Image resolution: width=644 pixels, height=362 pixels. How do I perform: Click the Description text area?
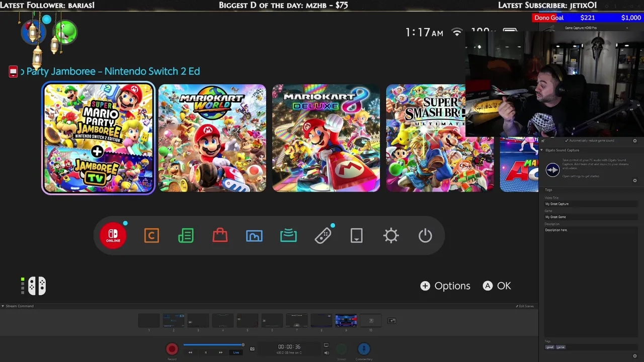click(x=591, y=282)
